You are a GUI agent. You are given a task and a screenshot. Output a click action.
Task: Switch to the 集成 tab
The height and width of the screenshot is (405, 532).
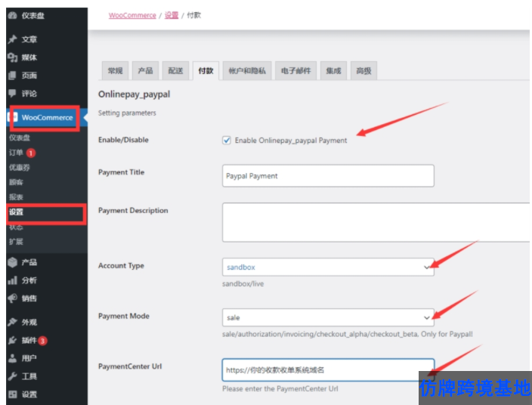(333, 70)
